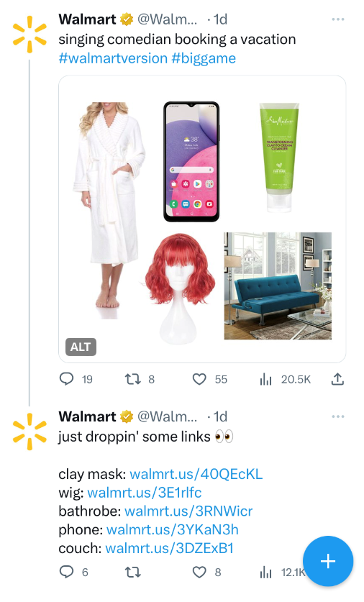Retweet the droppin' some links tweet
Screen dimensions: 364x602
click(133, 573)
